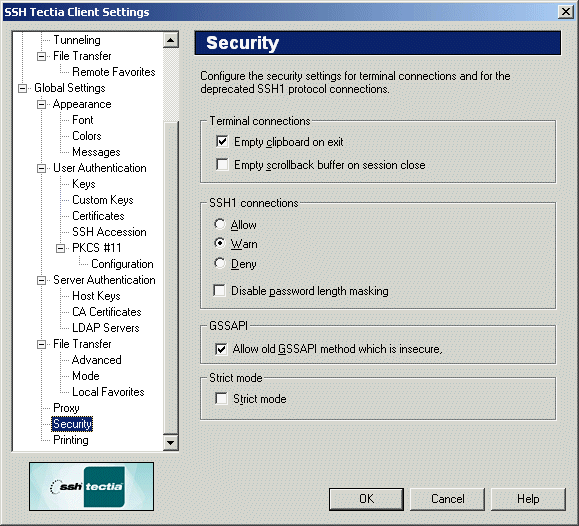Open the Tunneling settings page
The image size is (579, 526).
[x=77, y=40]
